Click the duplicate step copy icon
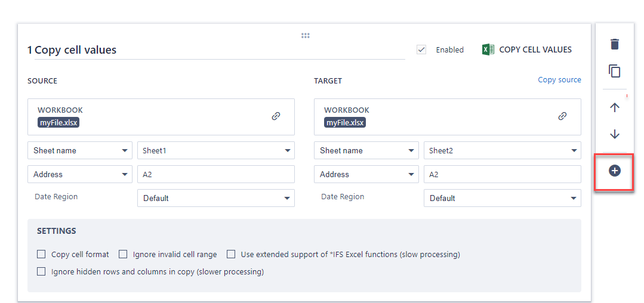Screen dimensions: 644x303 [x=614, y=71]
